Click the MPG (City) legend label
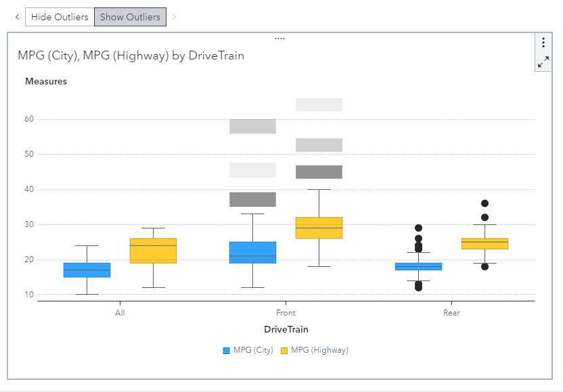The image size is (563, 392). pos(253,350)
